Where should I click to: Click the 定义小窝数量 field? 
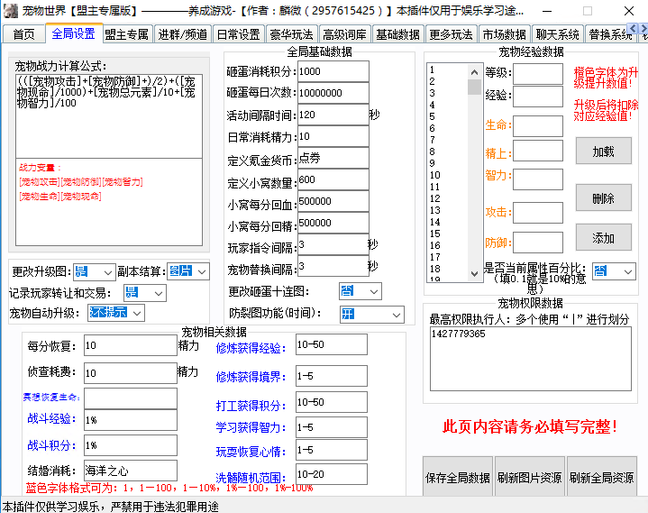(x=333, y=179)
